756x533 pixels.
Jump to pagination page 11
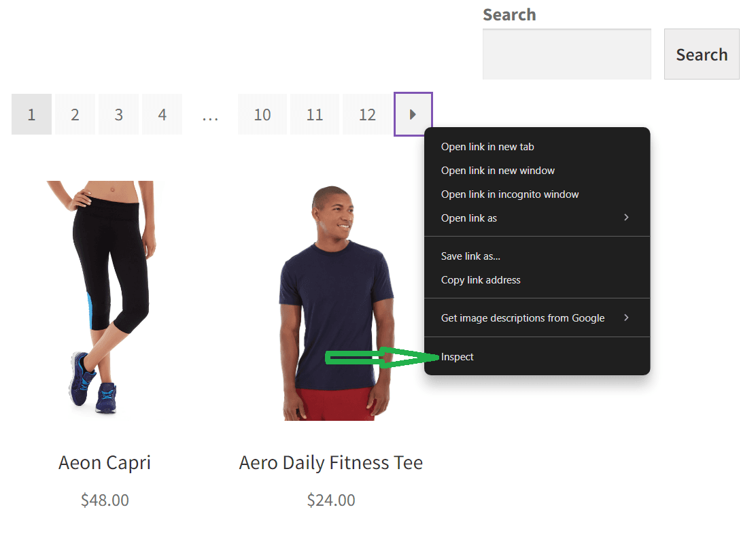pos(314,114)
